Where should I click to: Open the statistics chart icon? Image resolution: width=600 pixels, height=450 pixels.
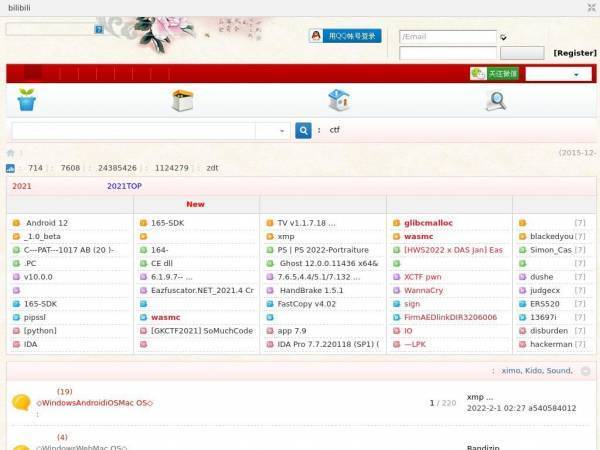[x=10, y=168]
